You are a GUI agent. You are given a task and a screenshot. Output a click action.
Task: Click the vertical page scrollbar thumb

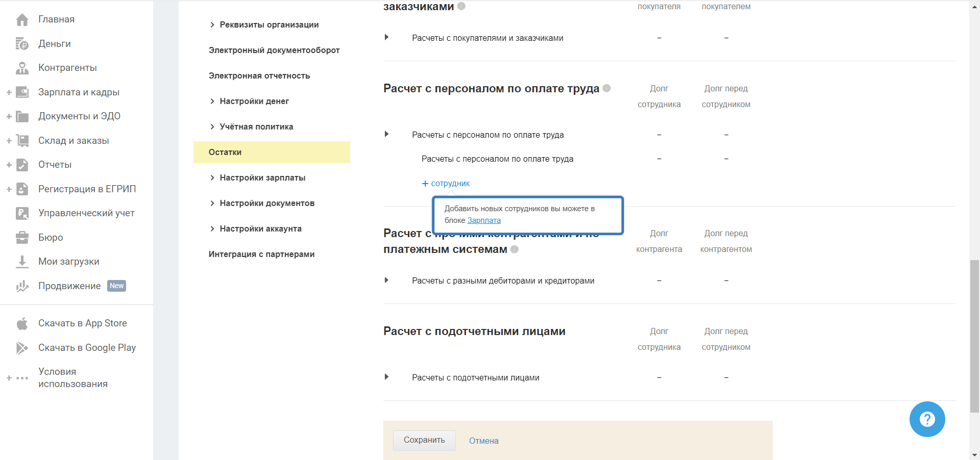pos(974,336)
